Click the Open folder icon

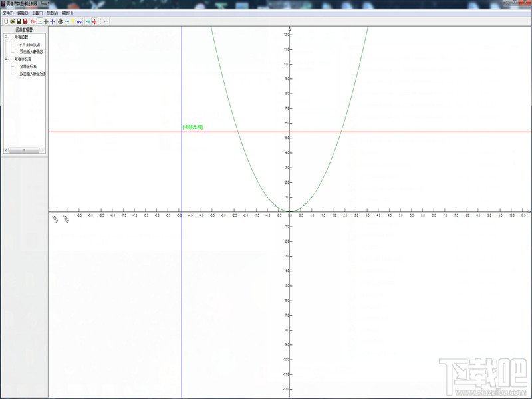pyautogui.click(x=12, y=21)
